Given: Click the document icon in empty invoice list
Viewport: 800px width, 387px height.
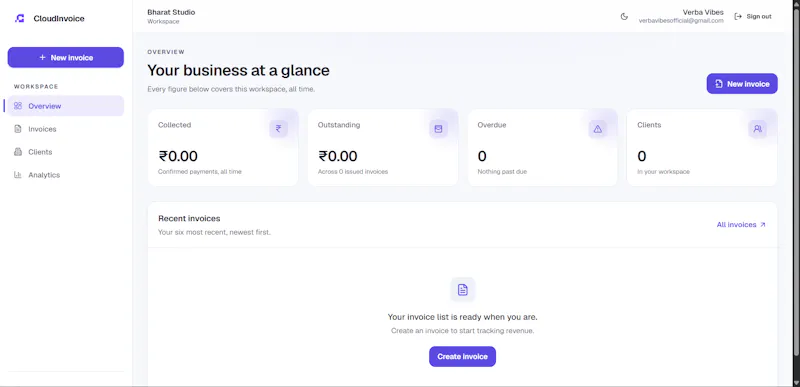Looking at the screenshot, I should 463,290.
